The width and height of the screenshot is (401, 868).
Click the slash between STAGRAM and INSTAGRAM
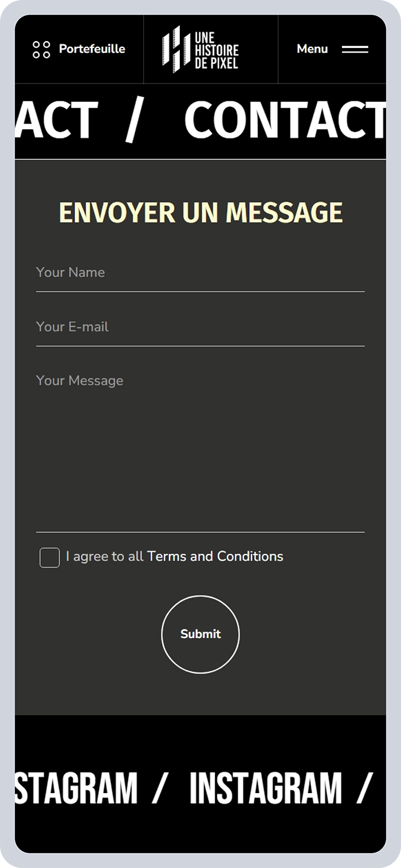(160, 788)
